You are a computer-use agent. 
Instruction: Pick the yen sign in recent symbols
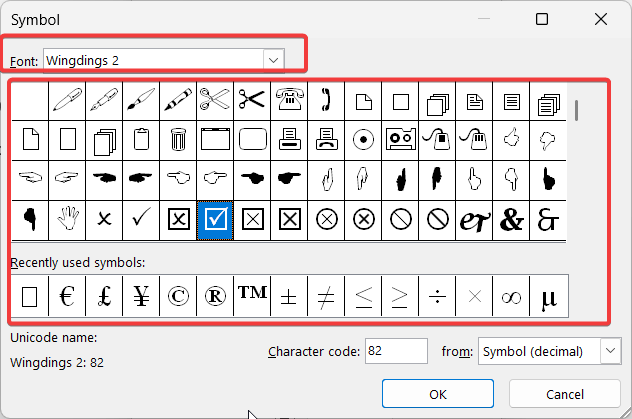[x=141, y=297]
